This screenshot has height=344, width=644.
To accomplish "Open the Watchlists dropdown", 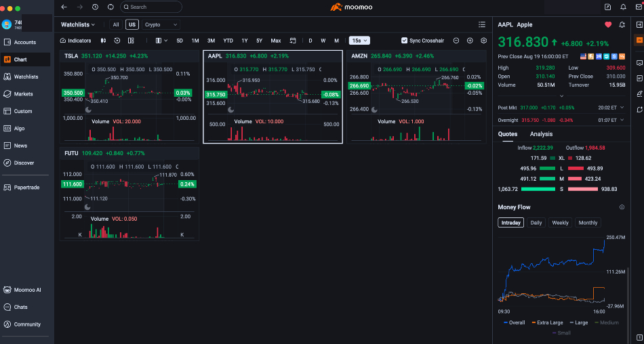I will click(78, 24).
